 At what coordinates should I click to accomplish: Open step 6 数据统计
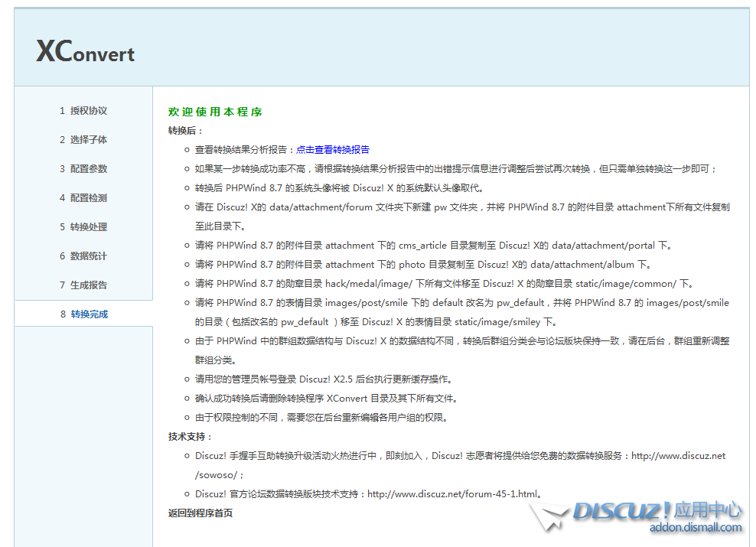(x=83, y=256)
